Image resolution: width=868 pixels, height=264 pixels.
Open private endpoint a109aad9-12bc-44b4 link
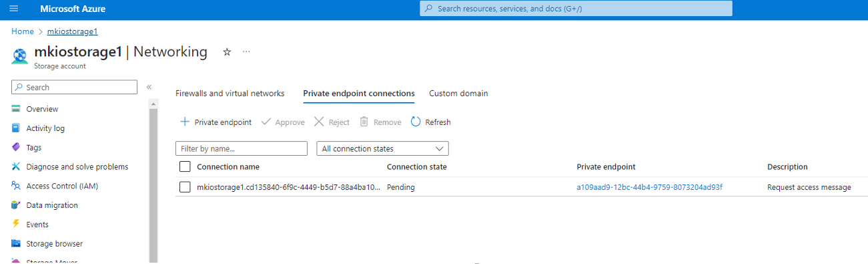(650, 187)
